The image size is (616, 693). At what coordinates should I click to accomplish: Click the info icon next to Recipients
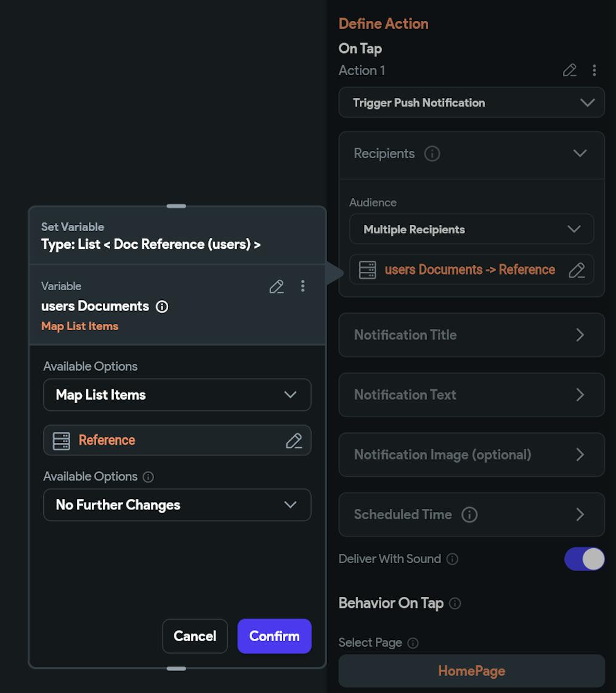(432, 153)
